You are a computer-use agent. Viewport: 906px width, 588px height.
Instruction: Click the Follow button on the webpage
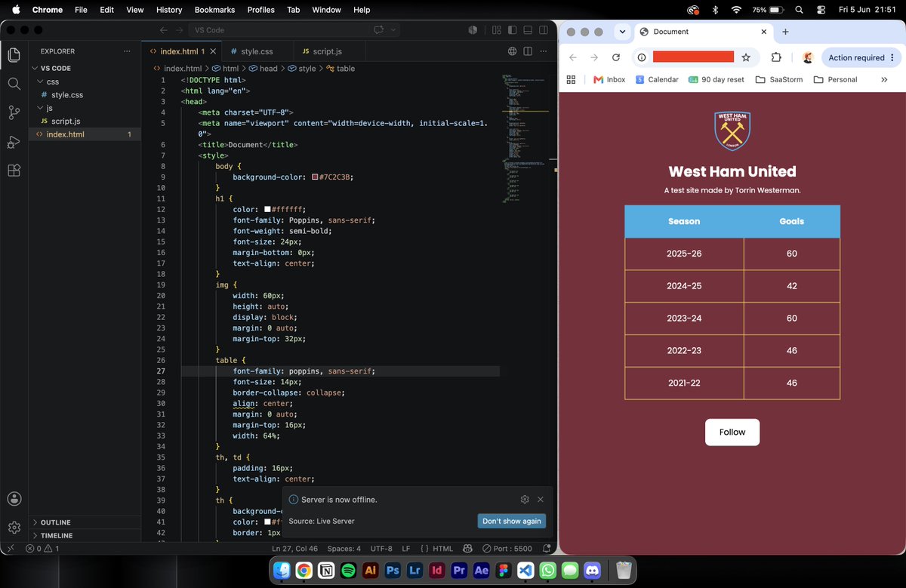732,432
